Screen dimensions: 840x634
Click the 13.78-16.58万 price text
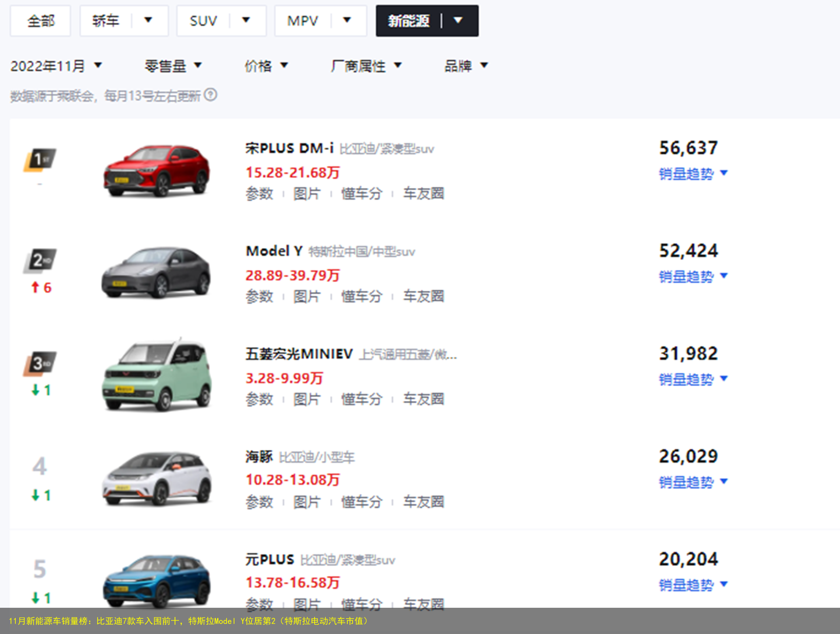point(293,582)
